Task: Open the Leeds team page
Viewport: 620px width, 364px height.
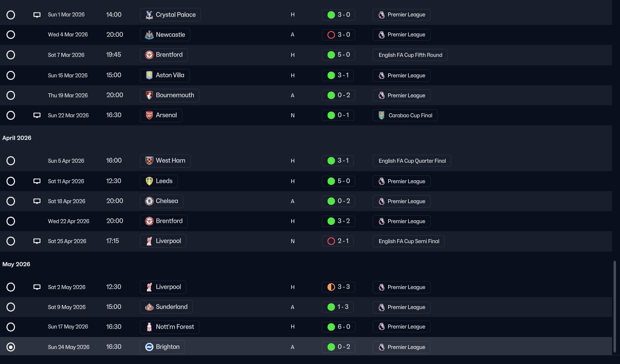Action: pyautogui.click(x=164, y=181)
